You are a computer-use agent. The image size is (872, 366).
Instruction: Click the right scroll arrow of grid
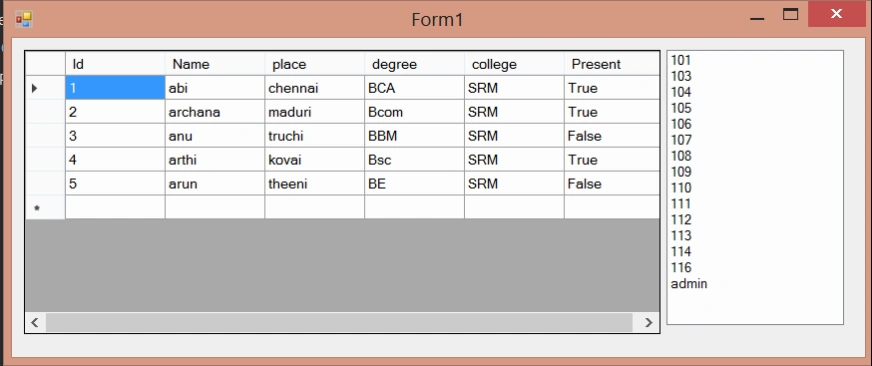click(x=648, y=322)
